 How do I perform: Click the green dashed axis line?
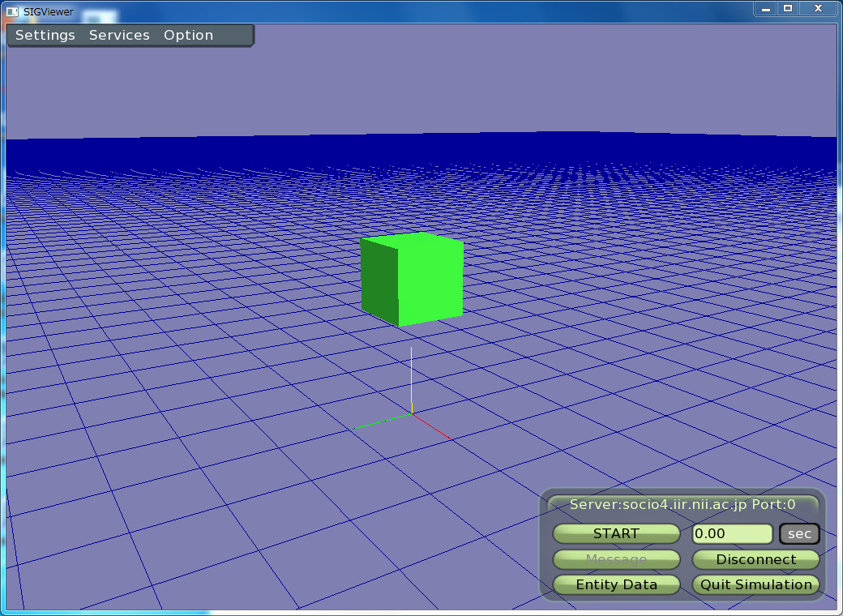(x=381, y=421)
